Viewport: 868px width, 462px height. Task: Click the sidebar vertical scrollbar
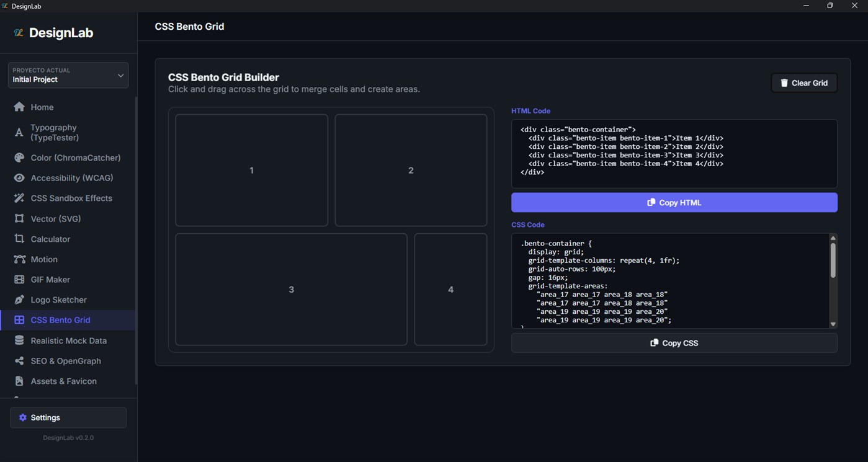(136, 241)
